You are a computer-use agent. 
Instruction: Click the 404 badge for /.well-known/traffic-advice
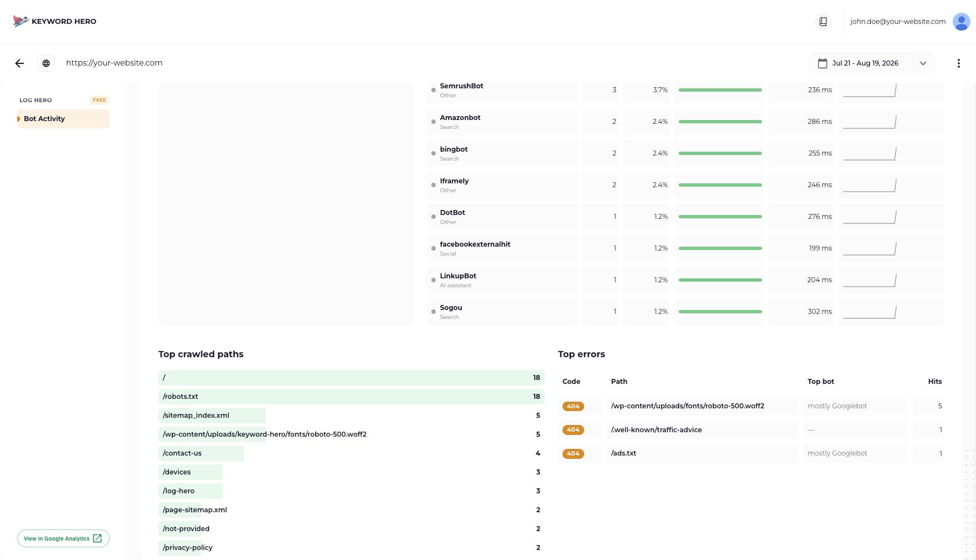[573, 430]
